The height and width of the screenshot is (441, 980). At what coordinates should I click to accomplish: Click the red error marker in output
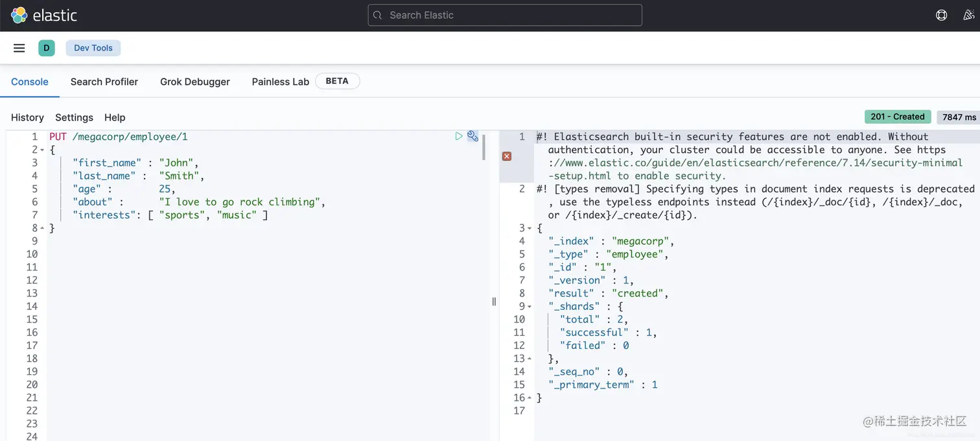coord(507,156)
